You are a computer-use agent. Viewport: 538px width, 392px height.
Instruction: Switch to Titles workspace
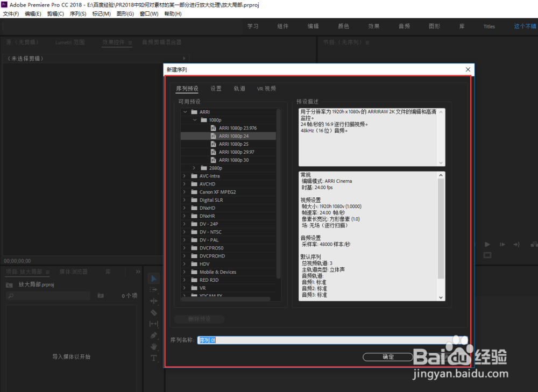(x=489, y=26)
